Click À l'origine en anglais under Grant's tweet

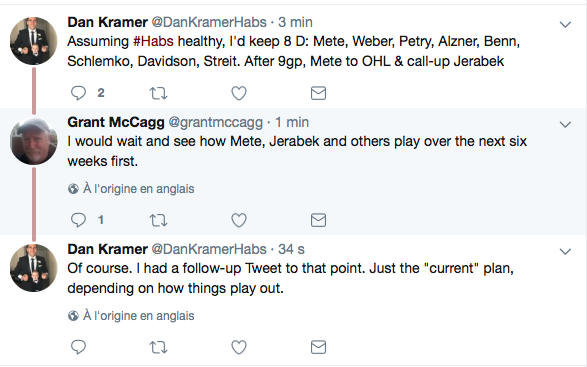tap(139, 189)
